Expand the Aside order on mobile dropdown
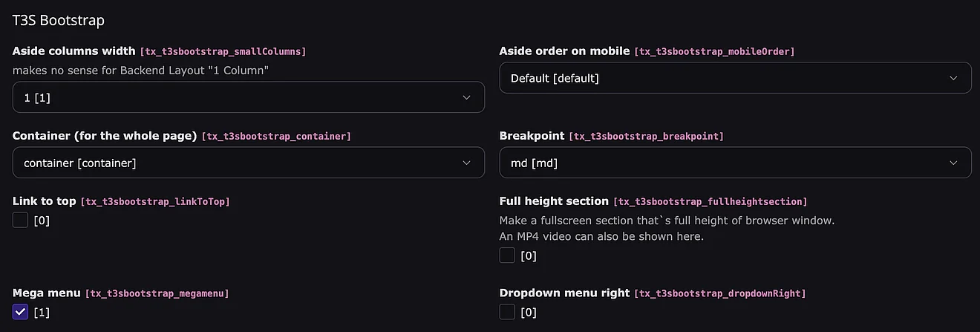The width and height of the screenshot is (980, 332). point(735,78)
